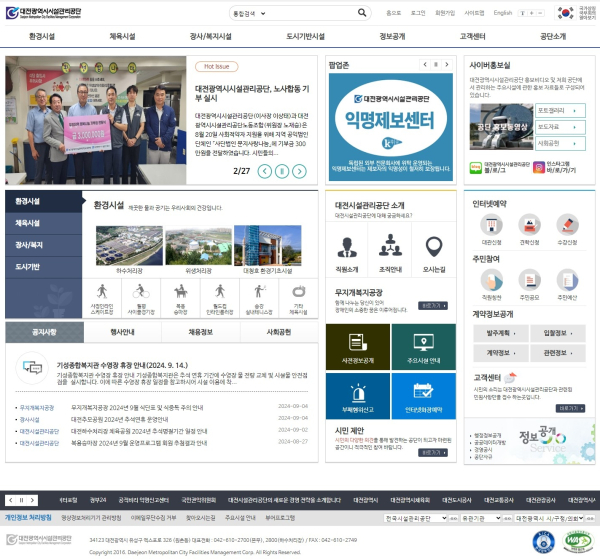This screenshot has width=600, height=560.
Task: Open the 공단소개 main menu
Action: [553, 36]
